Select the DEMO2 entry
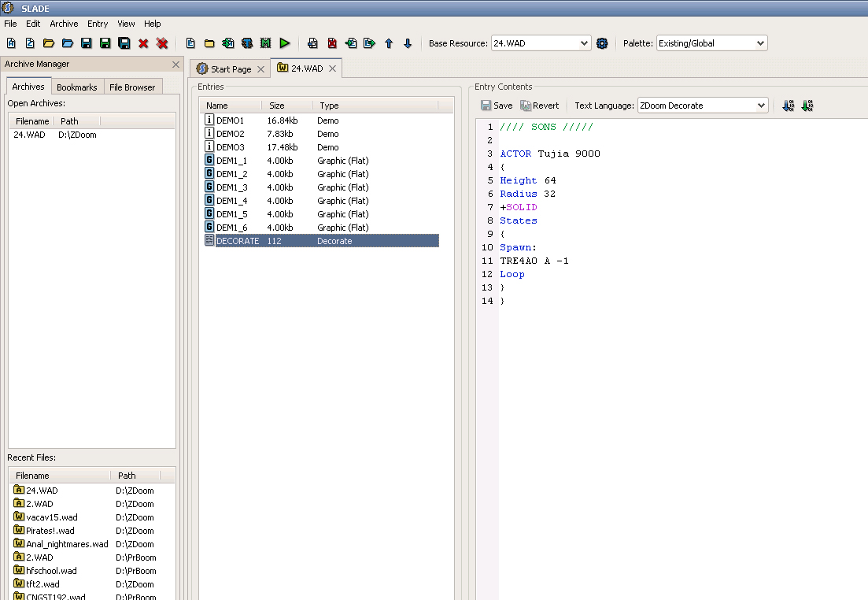This screenshot has width=868, height=600. point(231,134)
